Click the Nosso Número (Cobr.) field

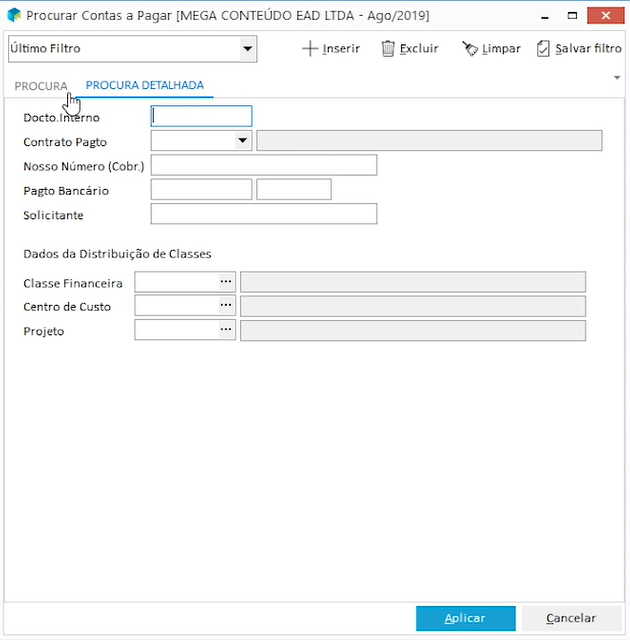(264, 165)
